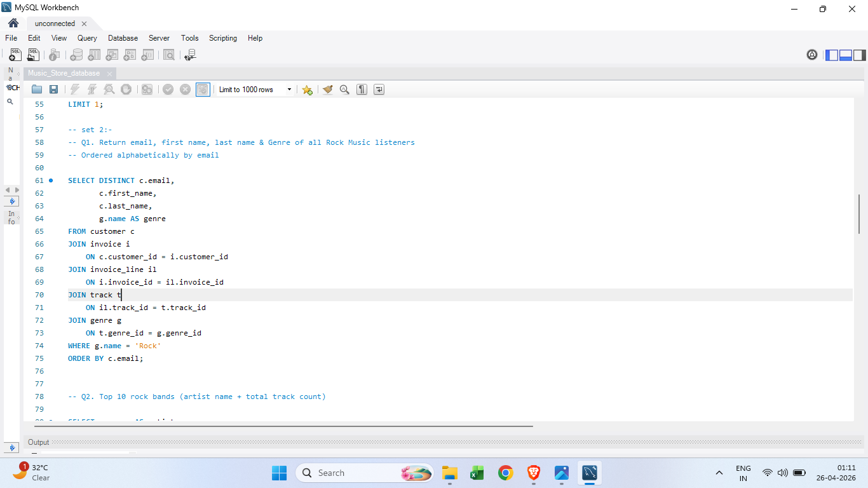Close the unconnected connection tab
The width and height of the screenshot is (868, 488).
(84, 24)
